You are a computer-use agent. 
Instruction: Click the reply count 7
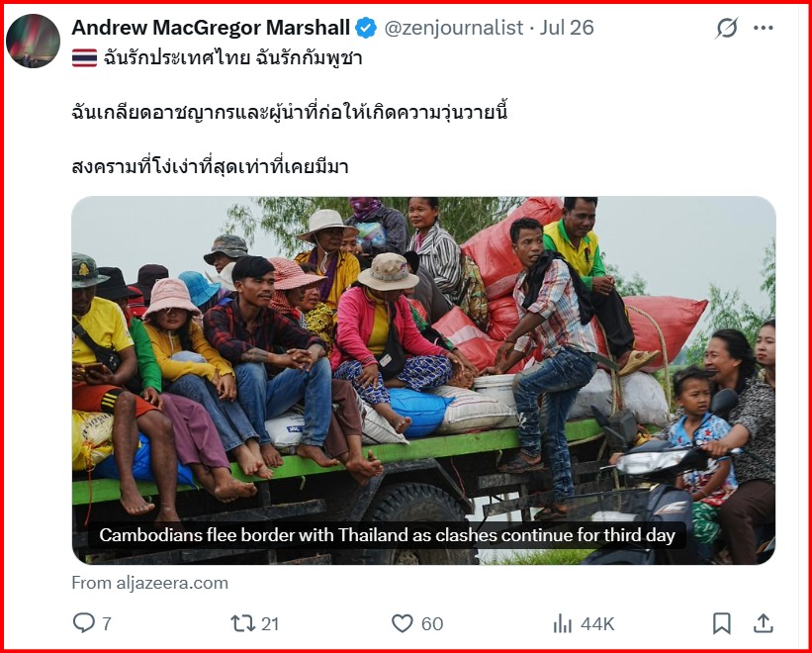(106, 624)
